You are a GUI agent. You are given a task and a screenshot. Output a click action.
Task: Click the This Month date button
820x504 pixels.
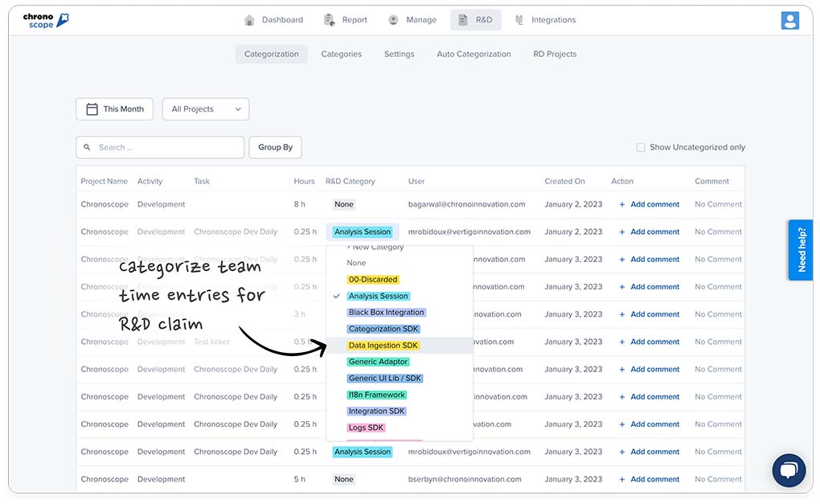pos(114,109)
